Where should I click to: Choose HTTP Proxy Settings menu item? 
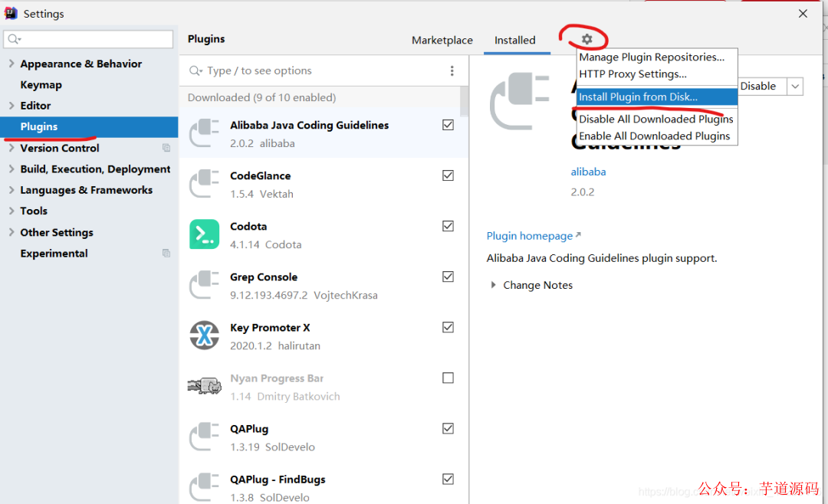tap(657, 74)
